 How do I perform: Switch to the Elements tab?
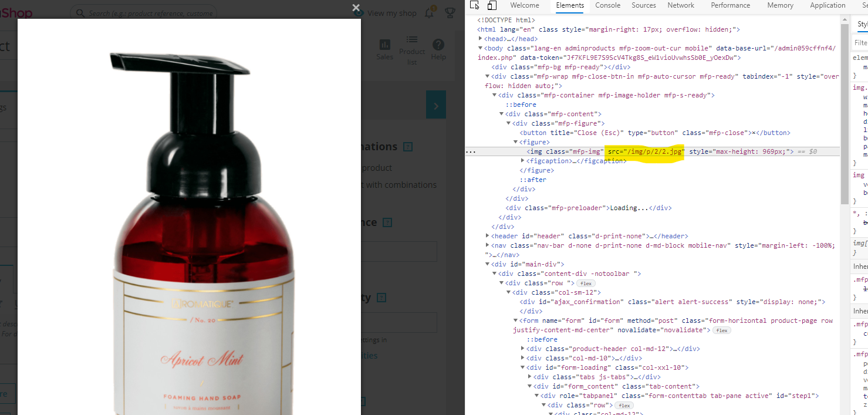click(x=570, y=5)
